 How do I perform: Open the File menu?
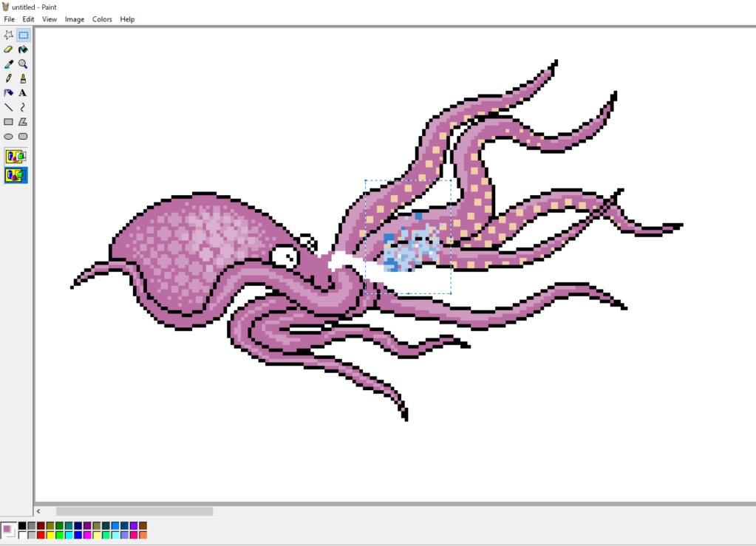point(9,19)
